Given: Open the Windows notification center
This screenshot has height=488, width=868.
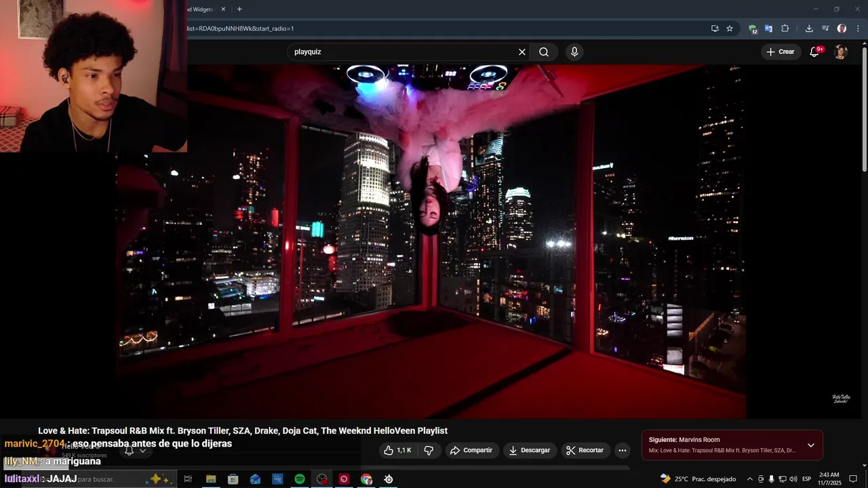Looking at the screenshot, I should coord(853,479).
